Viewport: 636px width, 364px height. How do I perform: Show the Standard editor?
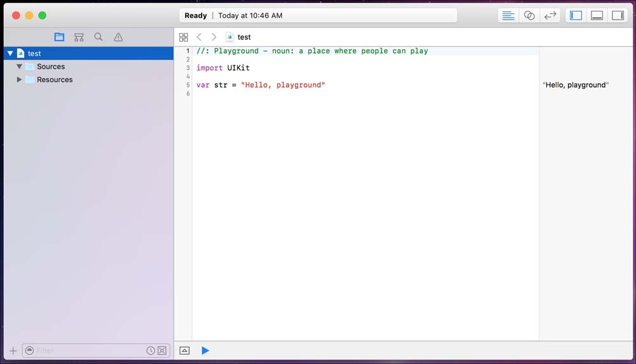(x=508, y=16)
